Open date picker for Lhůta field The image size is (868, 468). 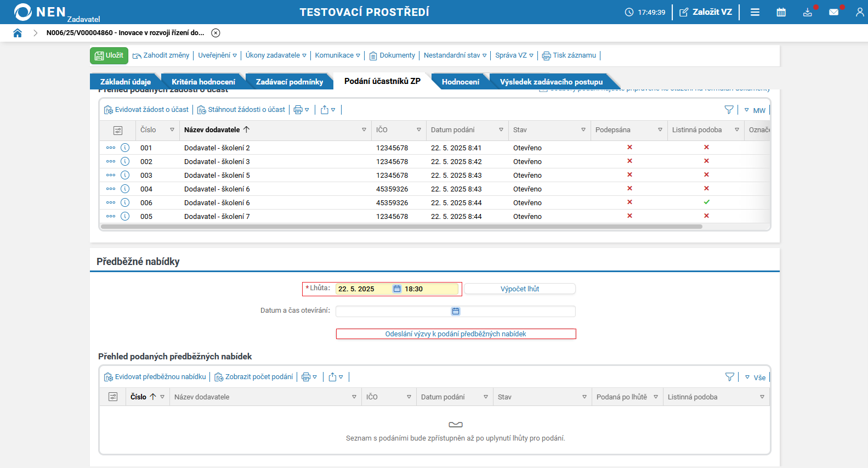tap(397, 289)
